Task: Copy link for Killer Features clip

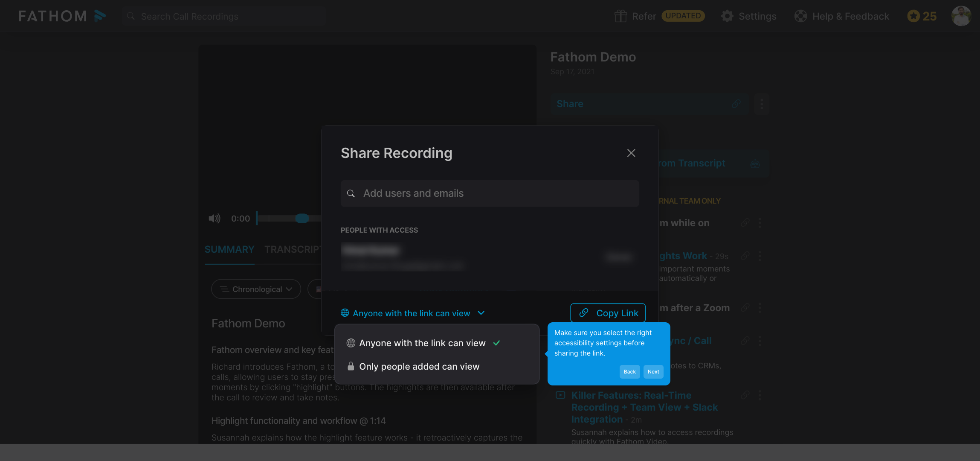Action: [745, 395]
